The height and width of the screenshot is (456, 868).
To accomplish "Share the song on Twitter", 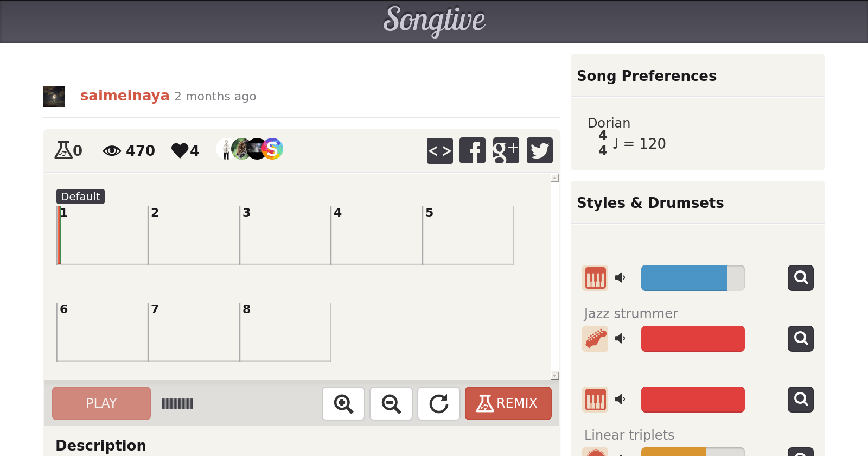I will click(x=539, y=150).
